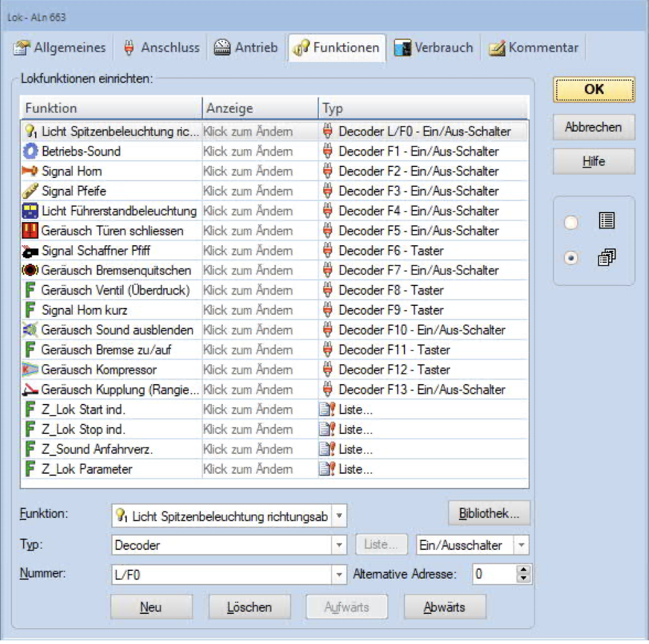Screen dimensions: 649x644
Task: Open the Verbrauch tab
Action: [x=434, y=48]
